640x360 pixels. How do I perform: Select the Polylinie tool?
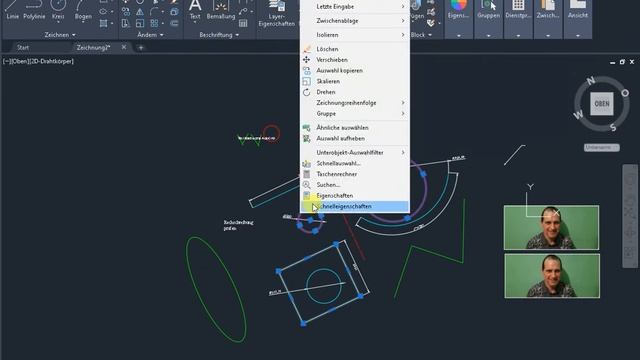coord(34,10)
